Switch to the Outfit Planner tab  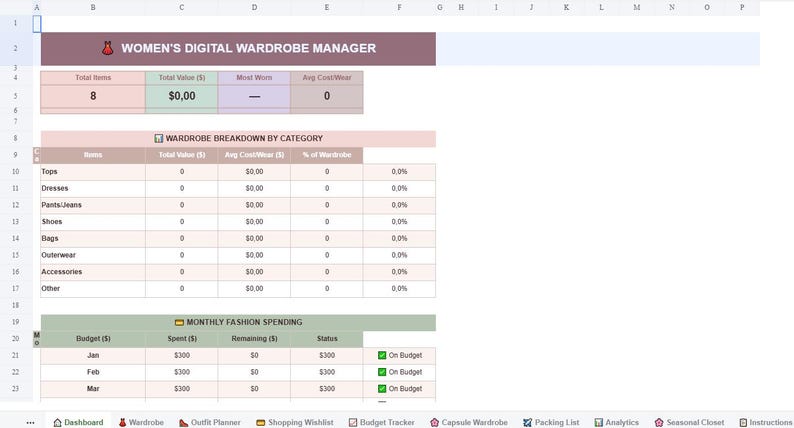(x=210, y=422)
